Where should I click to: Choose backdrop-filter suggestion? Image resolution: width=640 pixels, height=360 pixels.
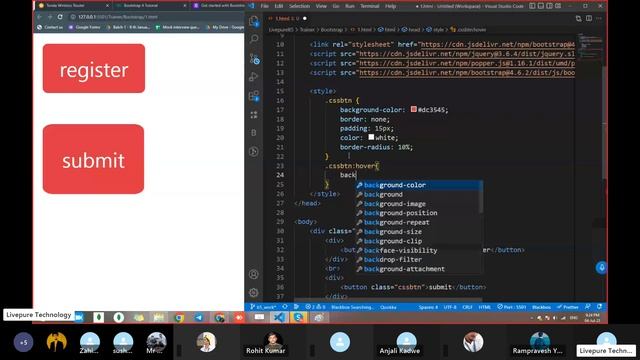(418, 260)
